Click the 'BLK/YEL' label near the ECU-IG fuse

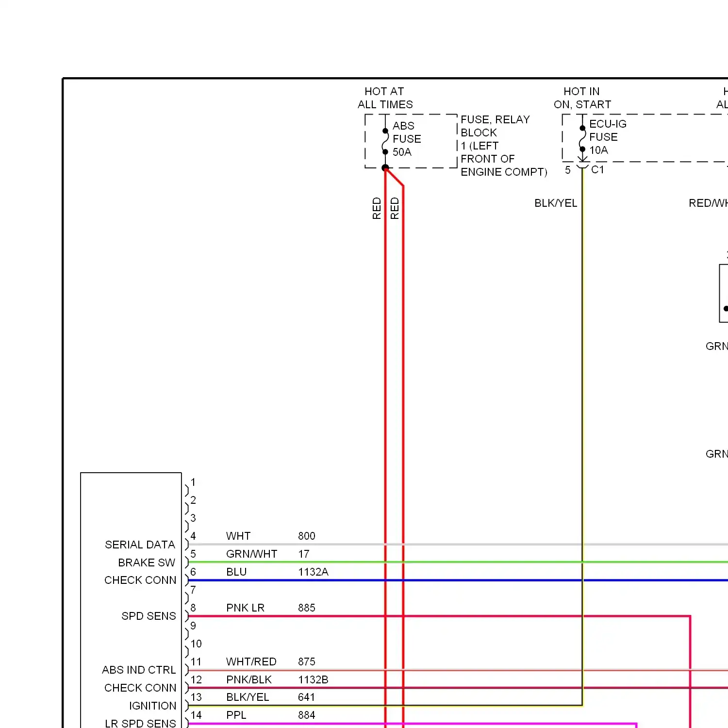point(556,203)
